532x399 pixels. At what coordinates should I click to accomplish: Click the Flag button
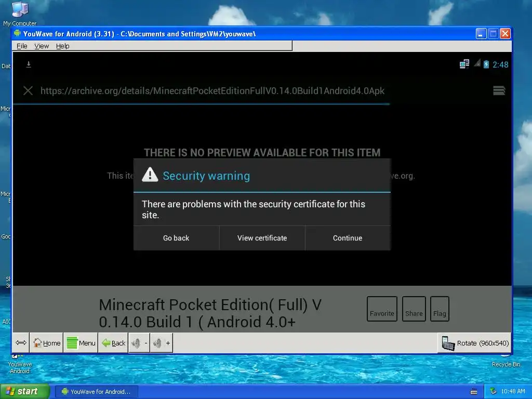coord(440,309)
